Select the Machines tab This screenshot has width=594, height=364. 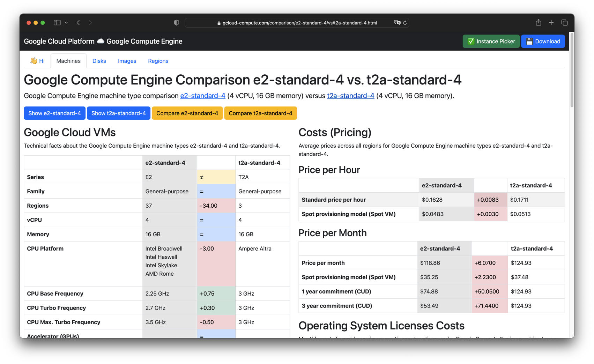pyautogui.click(x=68, y=61)
